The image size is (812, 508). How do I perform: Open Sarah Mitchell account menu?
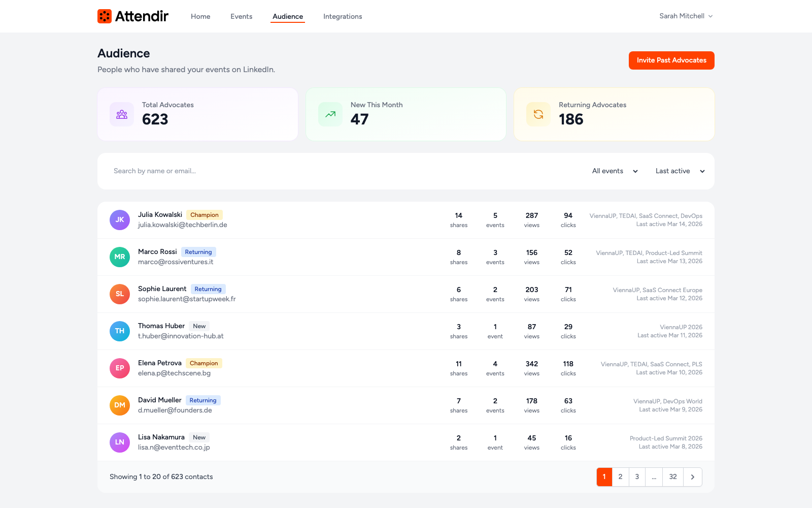[686, 16]
